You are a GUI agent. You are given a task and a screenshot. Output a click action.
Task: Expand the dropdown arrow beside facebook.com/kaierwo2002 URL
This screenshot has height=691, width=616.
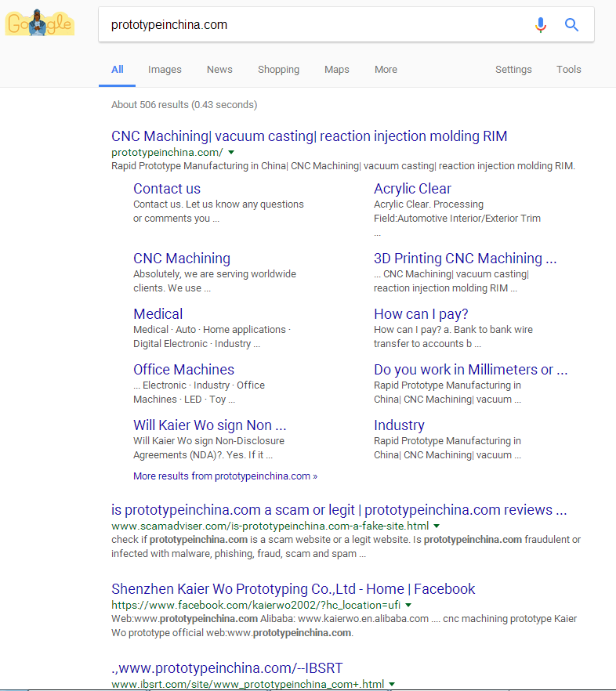coord(408,605)
